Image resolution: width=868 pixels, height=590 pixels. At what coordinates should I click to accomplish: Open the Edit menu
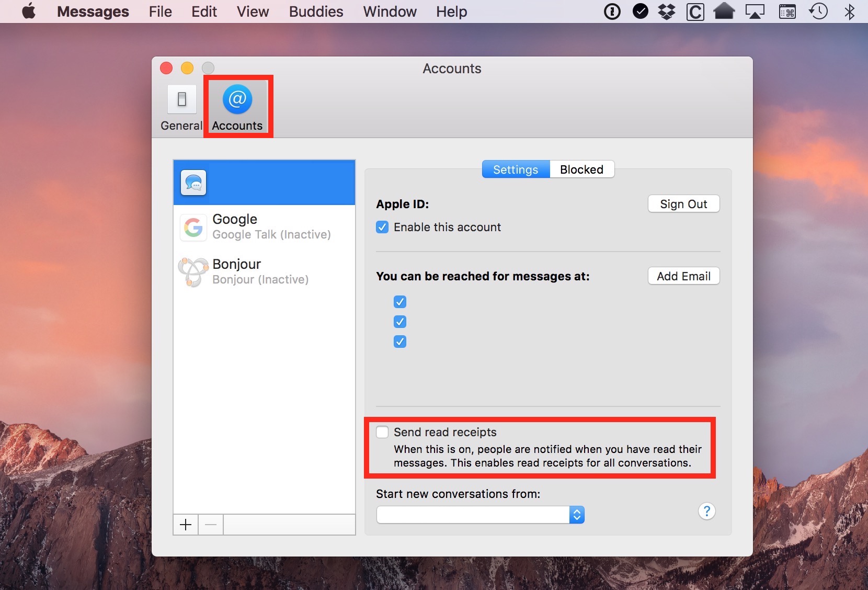click(x=204, y=12)
